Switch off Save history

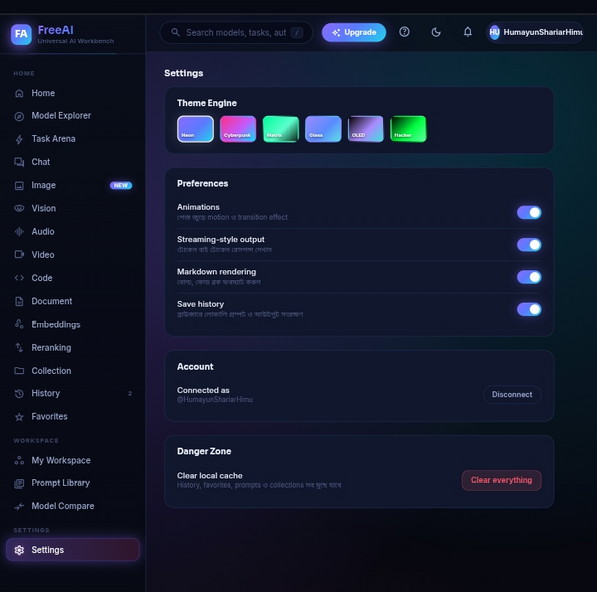point(529,310)
